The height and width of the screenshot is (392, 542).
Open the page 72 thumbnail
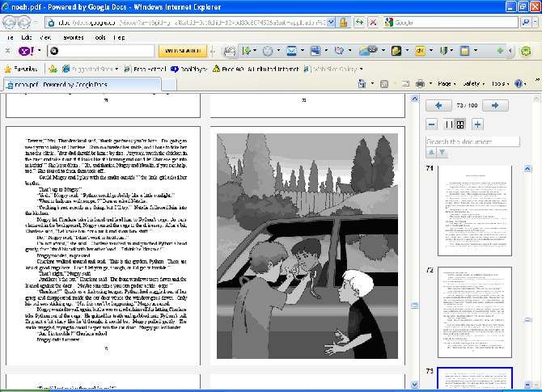tap(475, 312)
